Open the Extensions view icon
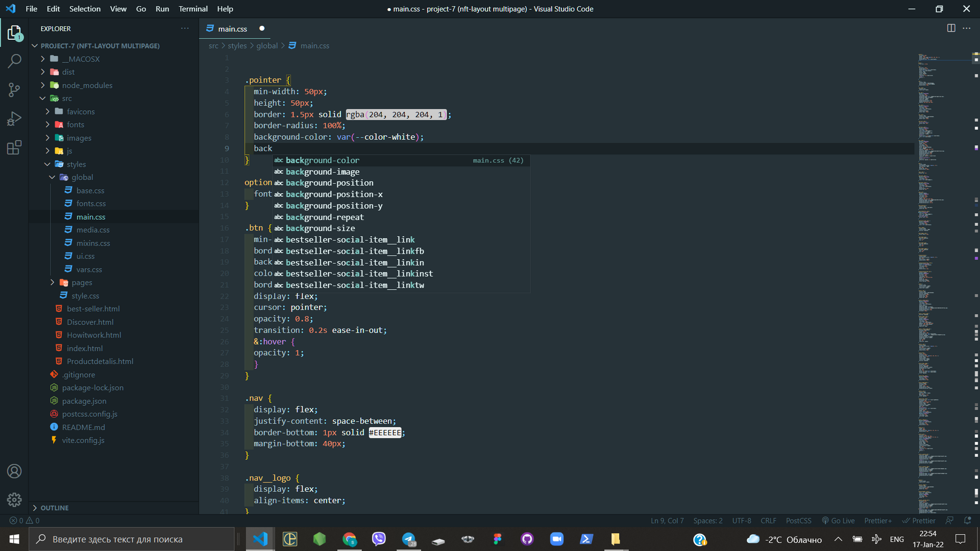Viewport: 980px width, 551px height. 14,147
